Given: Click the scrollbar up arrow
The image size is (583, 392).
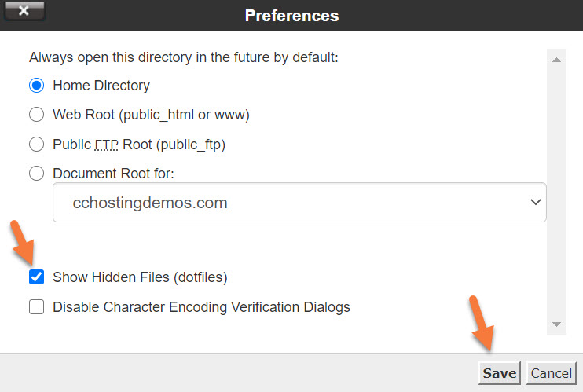Looking at the screenshot, I should pos(556,60).
